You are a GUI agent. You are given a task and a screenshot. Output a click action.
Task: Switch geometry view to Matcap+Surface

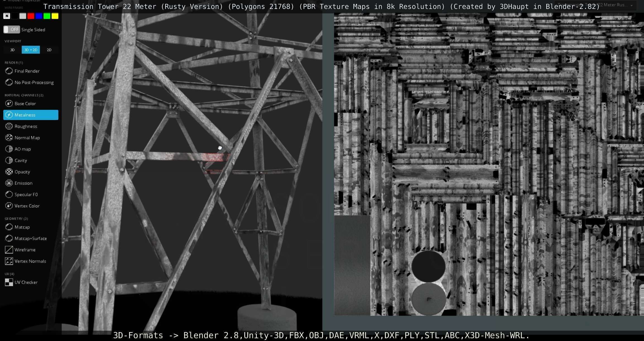click(31, 238)
